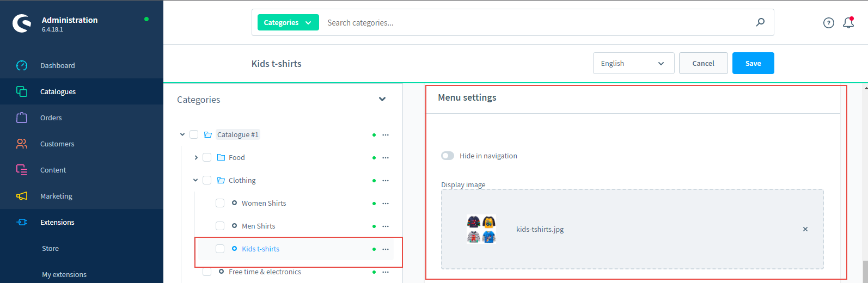Open context menu for Catalogue #1

tap(386, 135)
